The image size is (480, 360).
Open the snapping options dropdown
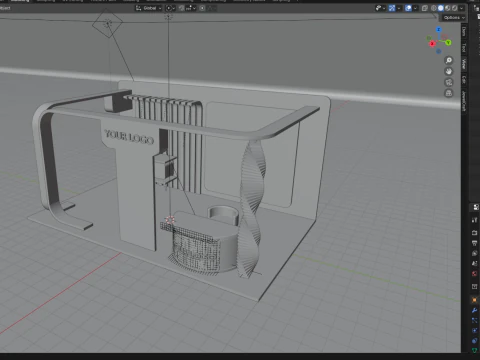[190, 8]
